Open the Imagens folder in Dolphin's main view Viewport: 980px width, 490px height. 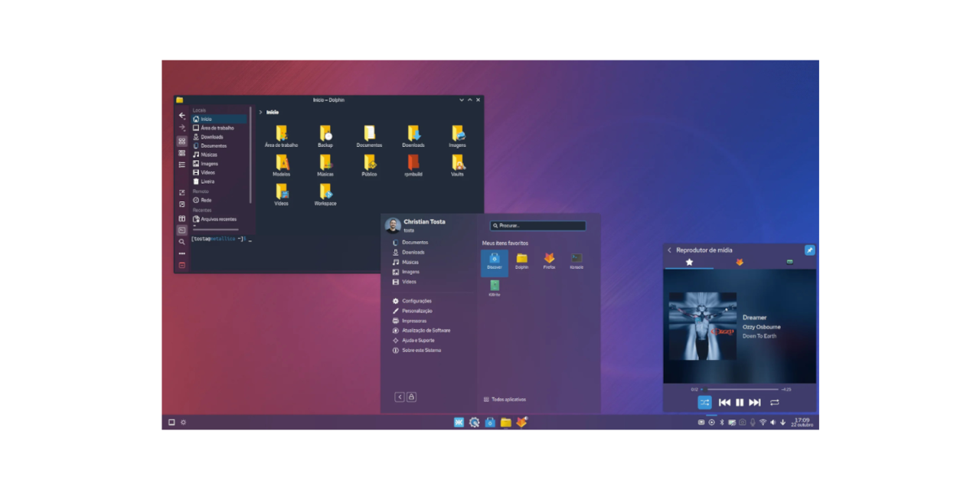tap(457, 136)
